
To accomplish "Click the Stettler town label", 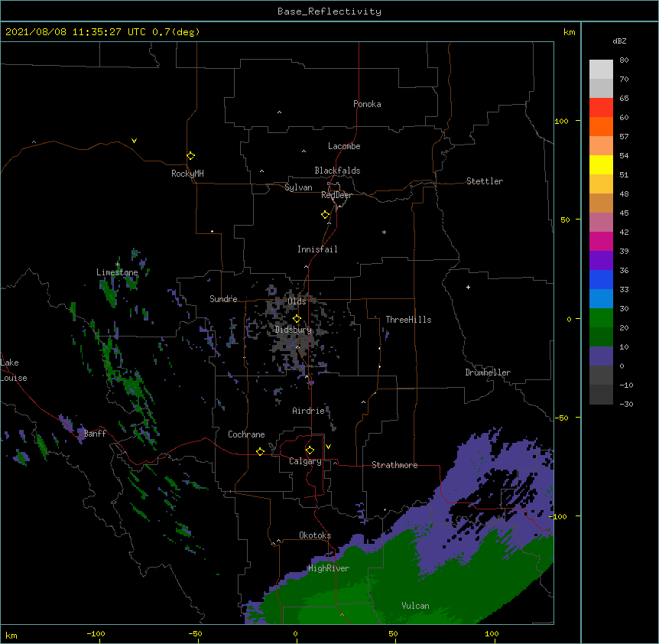I will coord(485,181).
